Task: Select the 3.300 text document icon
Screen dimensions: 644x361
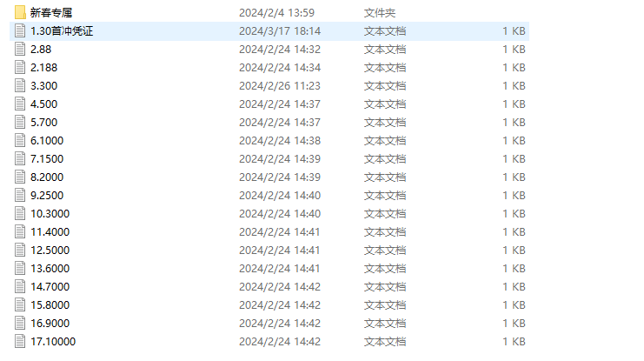Action: point(20,85)
